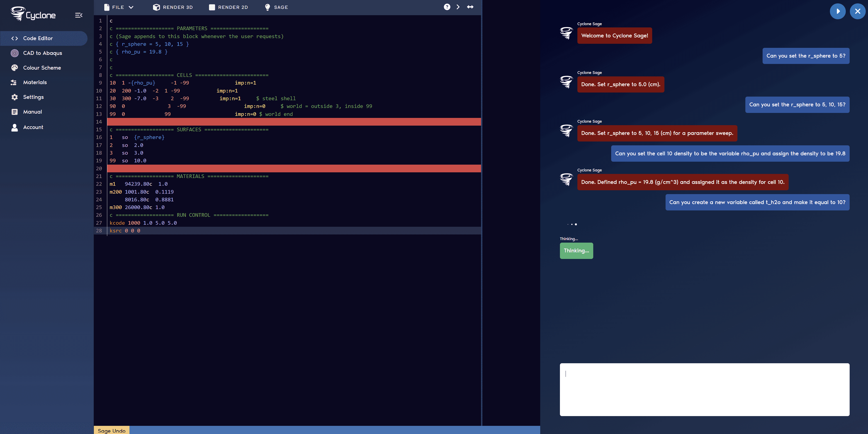Collapse the sidebar with the hamburger icon
This screenshot has height=434, width=868.
[x=78, y=15]
